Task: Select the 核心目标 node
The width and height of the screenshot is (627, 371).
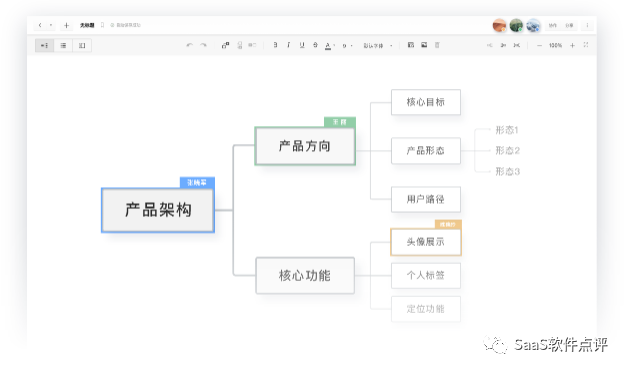Action: (426, 102)
